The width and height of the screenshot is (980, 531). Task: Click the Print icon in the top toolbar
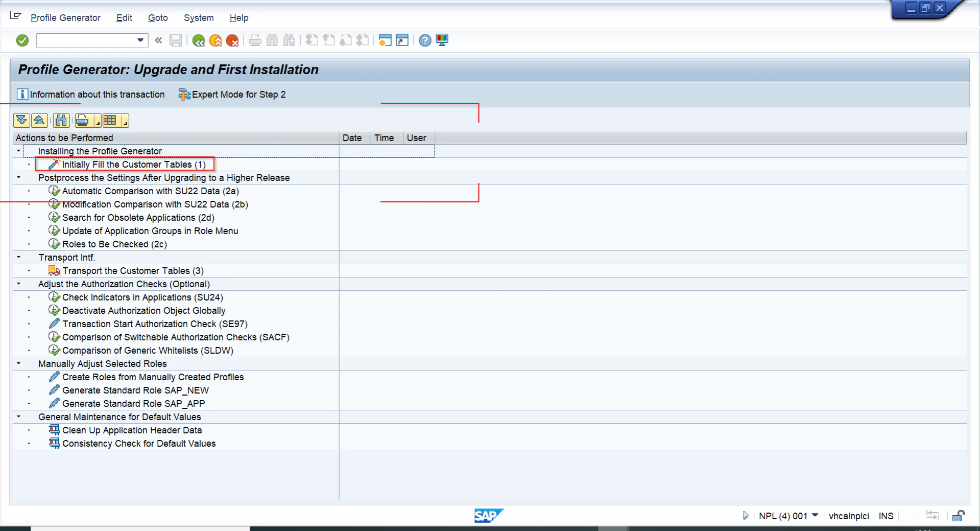pyautogui.click(x=255, y=40)
